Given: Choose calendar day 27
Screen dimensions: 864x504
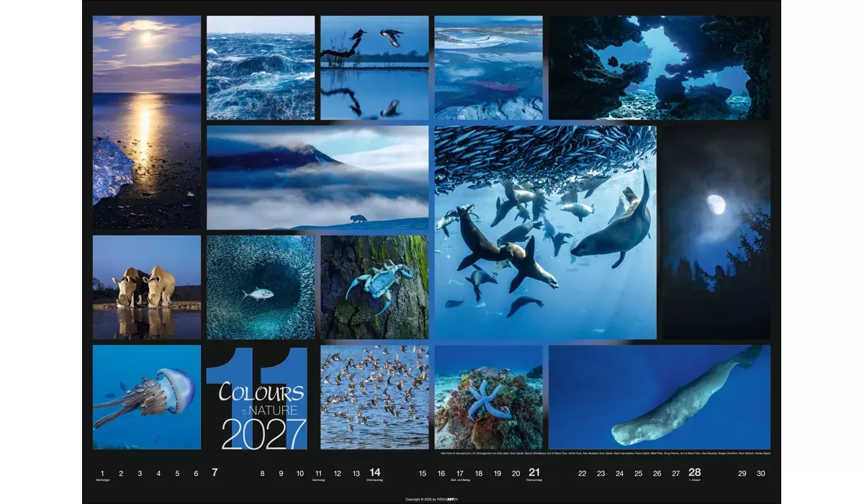Looking at the screenshot, I should click(676, 473).
